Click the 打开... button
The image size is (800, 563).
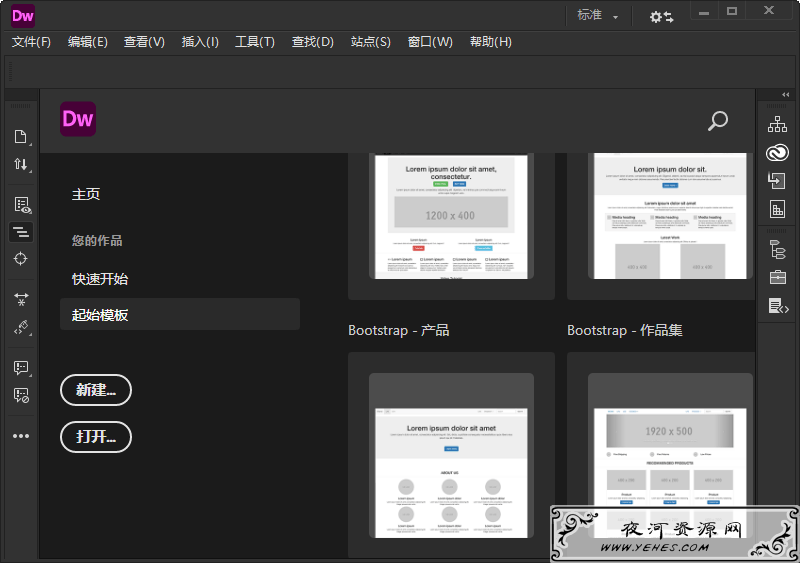pyautogui.click(x=96, y=437)
